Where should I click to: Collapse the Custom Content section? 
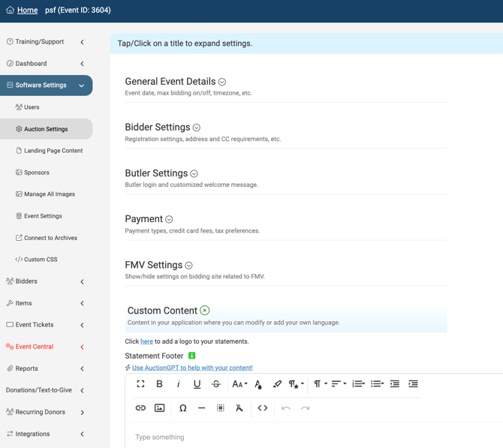click(204, 311)
